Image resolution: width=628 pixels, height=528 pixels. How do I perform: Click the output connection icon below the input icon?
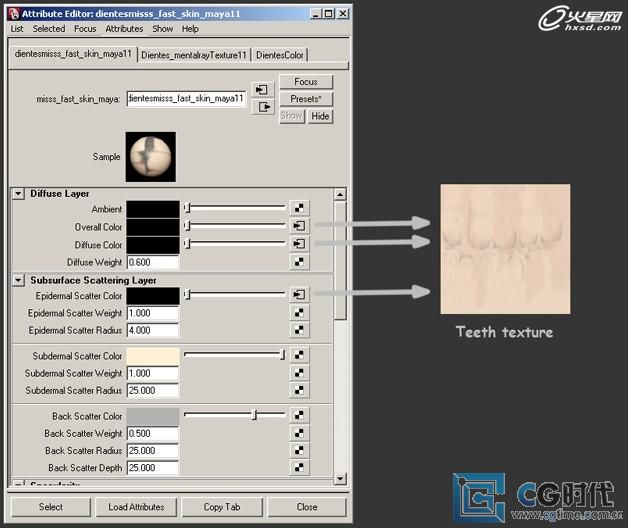pyautogui.click(x=262, y=107)
